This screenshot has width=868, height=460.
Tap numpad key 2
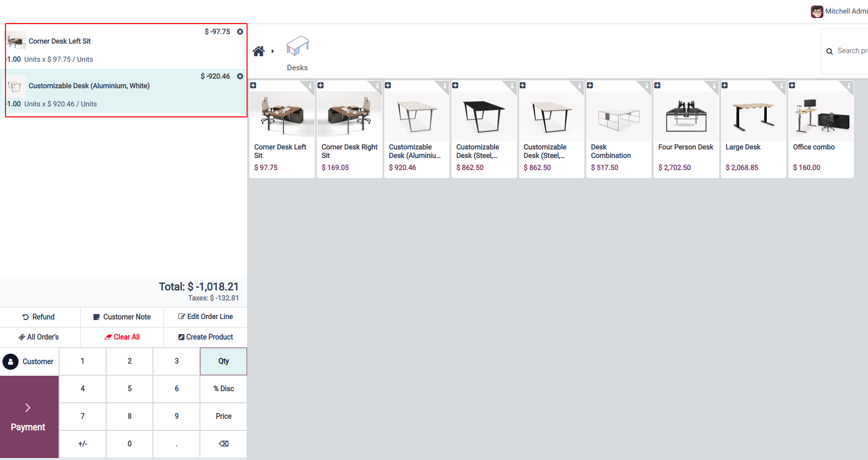coord(129,361)
